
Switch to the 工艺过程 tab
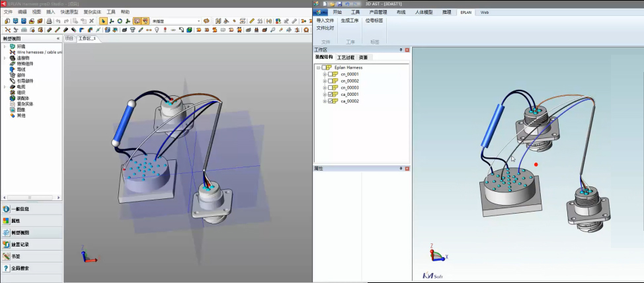pos(346,58)
